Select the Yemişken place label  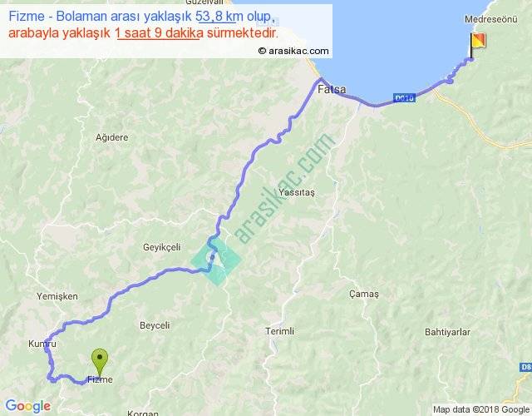pyautogui.click(x=57, y=296)
